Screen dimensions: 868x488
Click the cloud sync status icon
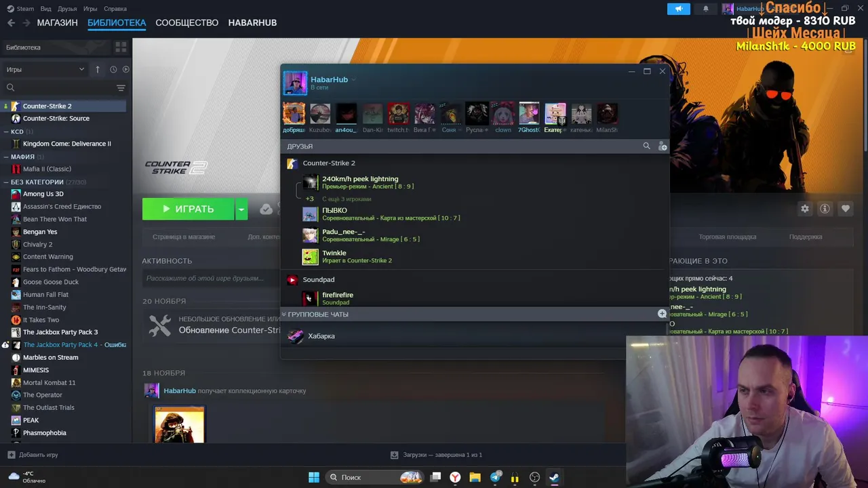[x=267, y=209]
